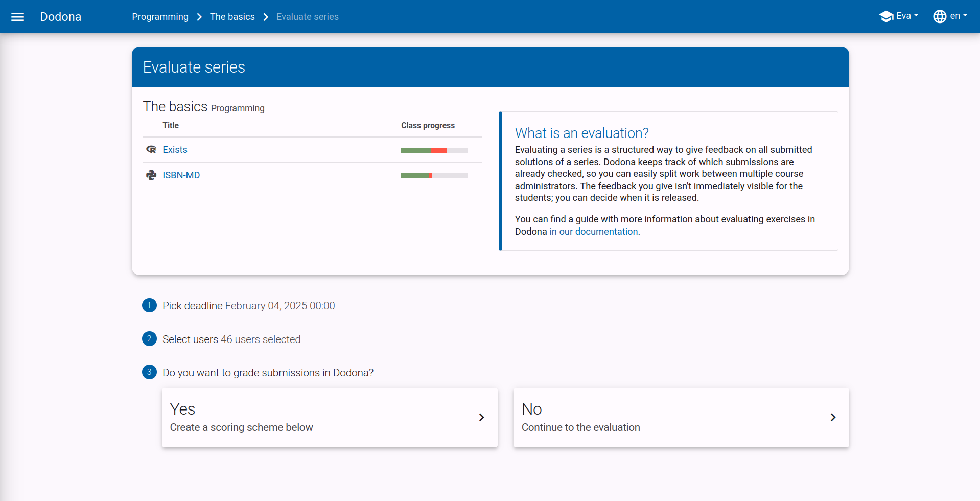This screenshot has width=980, height=501.
Task: Choose No to continue to evaluation
Action: tap(681, 418)
